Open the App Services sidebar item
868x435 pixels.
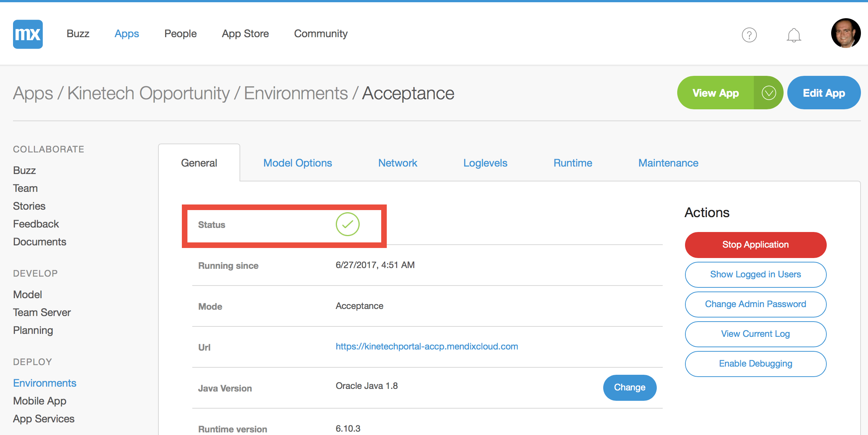44,418
